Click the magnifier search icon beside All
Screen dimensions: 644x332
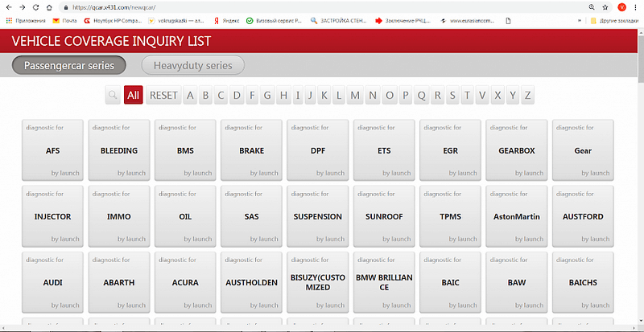point(113,95)
